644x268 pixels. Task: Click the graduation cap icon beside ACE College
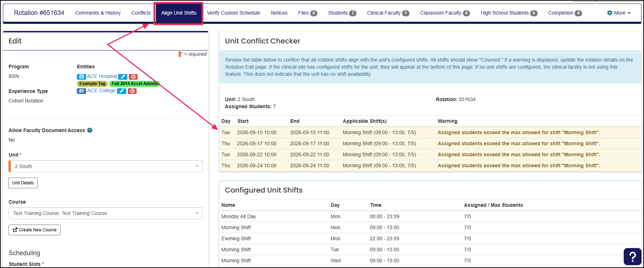pos(81,91)
